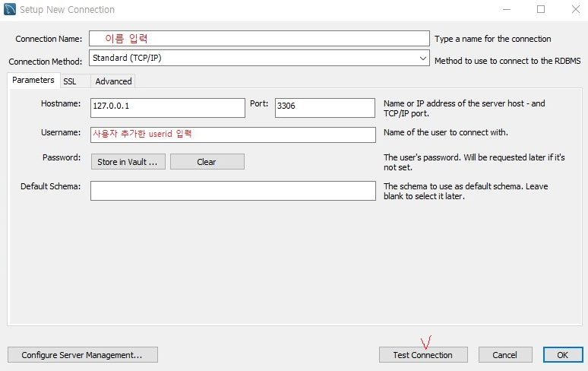
Task: Click the 'Password:' label
Action: coord(62,157)
